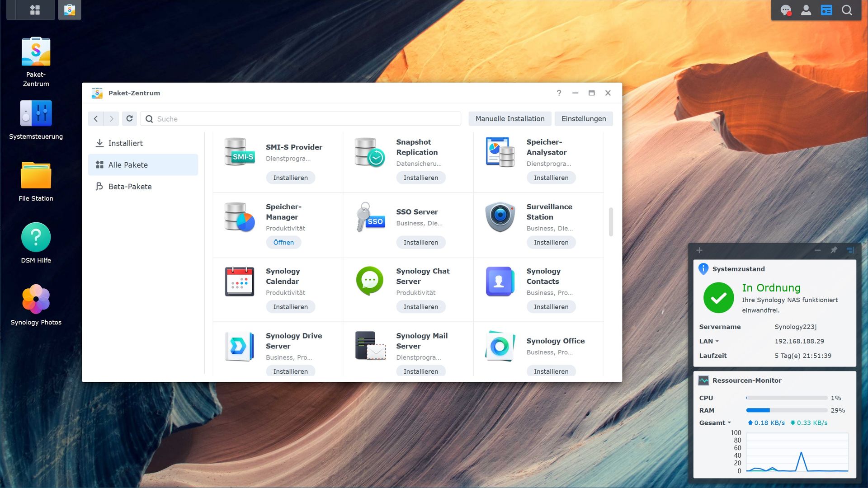Viewport: 868px width, 488px height.
Task: Click the user account icon in the taskbar
Action: [806, 10]
